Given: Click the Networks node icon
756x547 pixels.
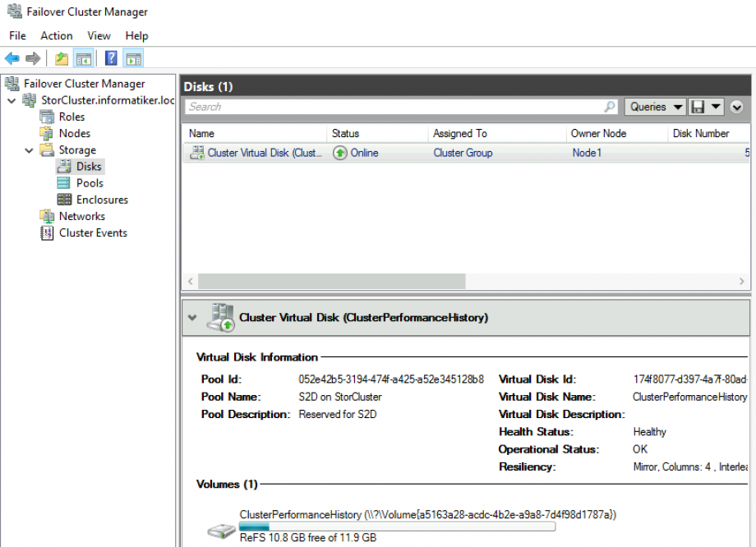Looking at the screenshot, I should (x=47, y=216).
